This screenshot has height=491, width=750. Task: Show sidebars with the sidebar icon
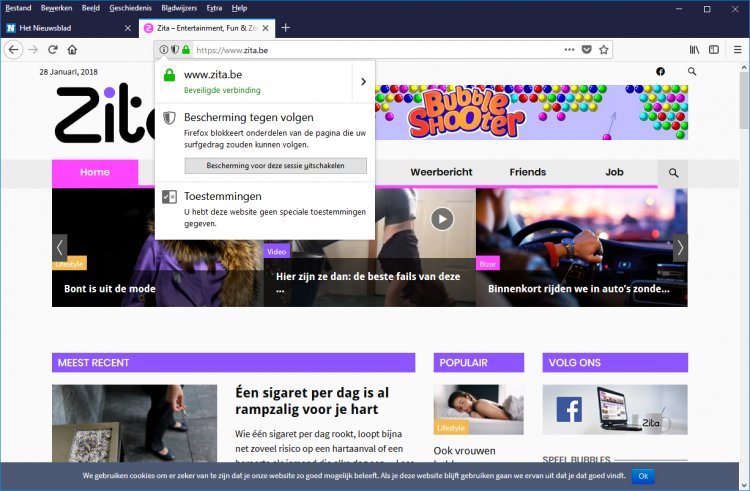714,50
